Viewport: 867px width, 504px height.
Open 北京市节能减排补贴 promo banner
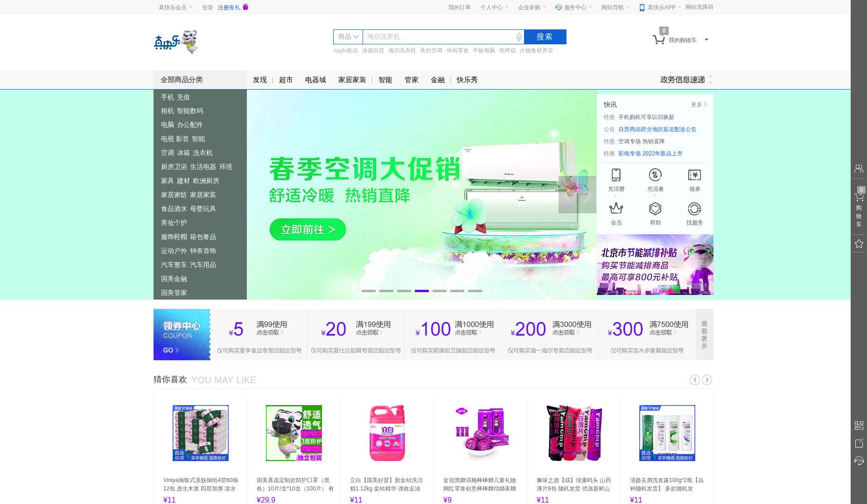(x=655, y=265)
